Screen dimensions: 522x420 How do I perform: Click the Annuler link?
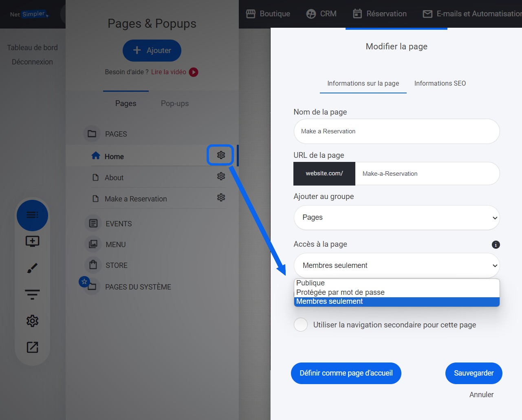click(481, 395)
